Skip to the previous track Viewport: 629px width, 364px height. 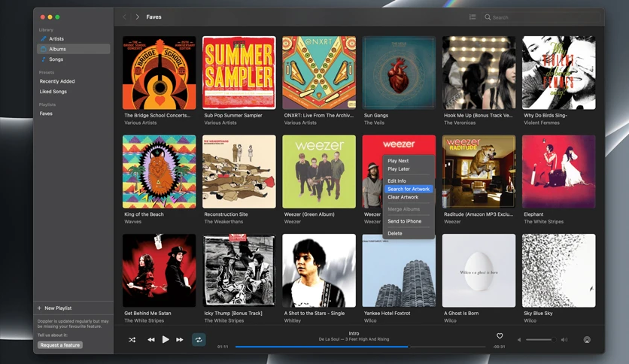click(x=150, y=339)
